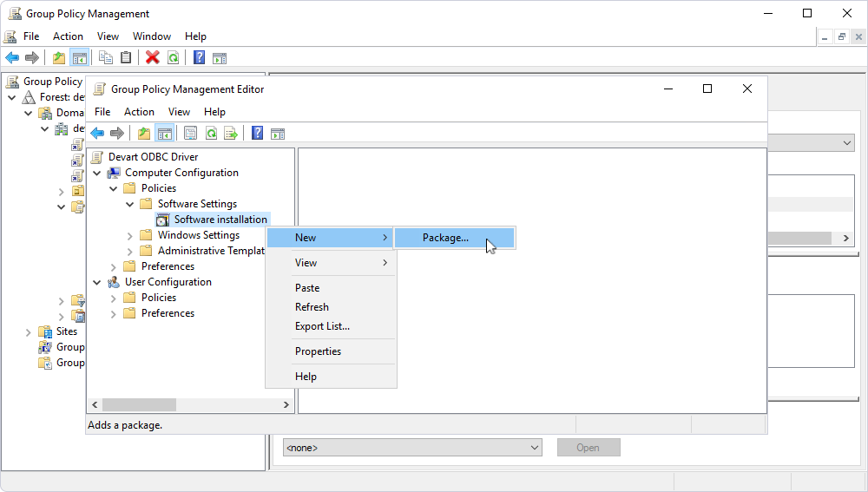The width and height of the screenshot is (868, 492).
Task: Open the <none> dropdown list
Action: (412, 447)
